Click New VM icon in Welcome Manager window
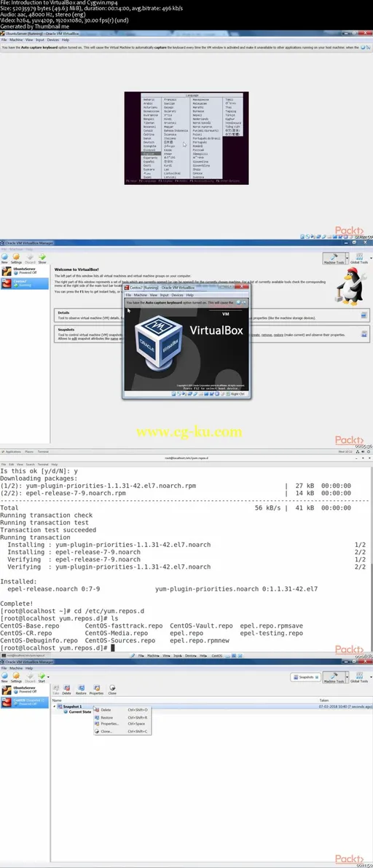Viewport: 373px width, 868px height. click(4, 259)
